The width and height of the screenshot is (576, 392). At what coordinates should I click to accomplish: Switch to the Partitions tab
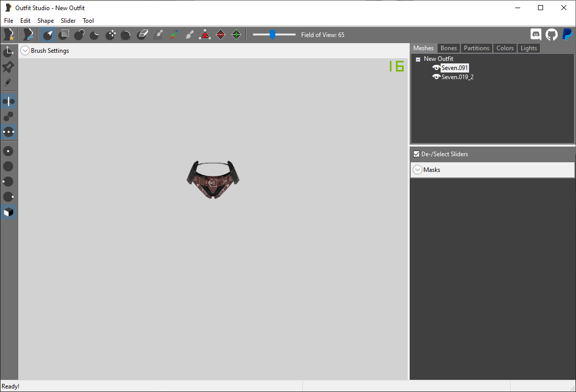pos(477,48)
